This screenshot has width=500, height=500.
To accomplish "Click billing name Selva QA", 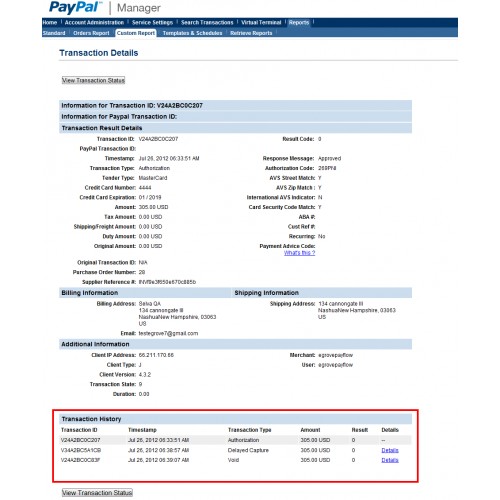I will pos(150,304).
